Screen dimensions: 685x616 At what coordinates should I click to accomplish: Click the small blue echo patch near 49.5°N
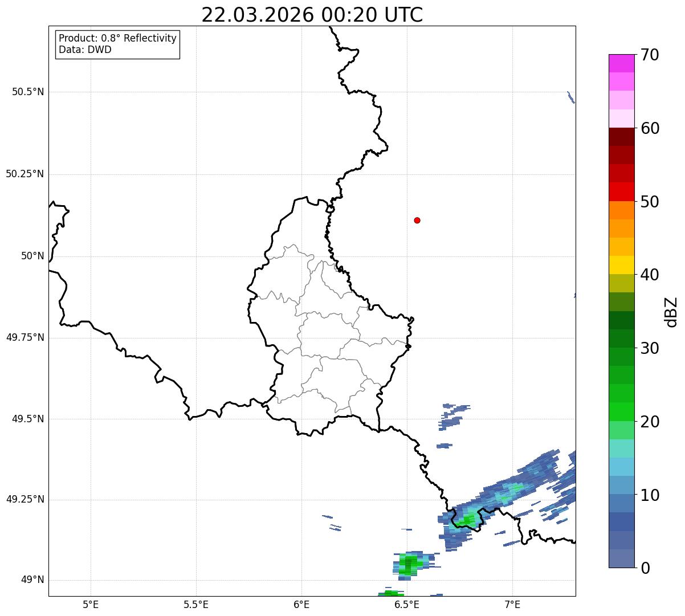click(453, 416)
